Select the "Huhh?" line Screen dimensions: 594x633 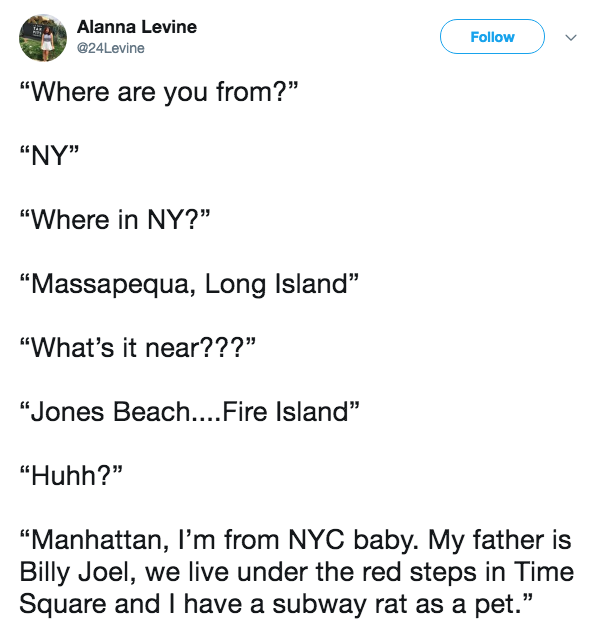pyautogui.click(x=71, y=476)
